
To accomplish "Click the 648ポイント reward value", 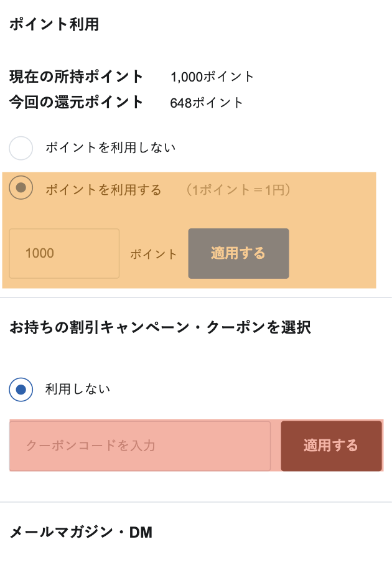I will [x=207, y=103].
